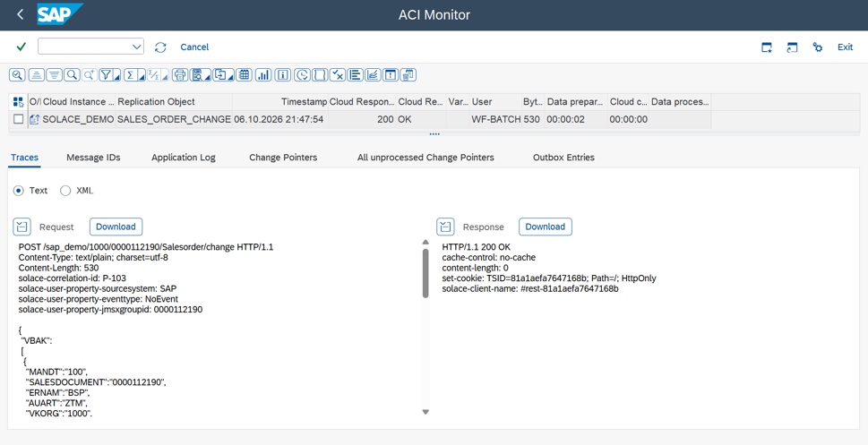The image size is (868, 445).
Task: Click the grid layout icon
Action: tap(245, 74)
